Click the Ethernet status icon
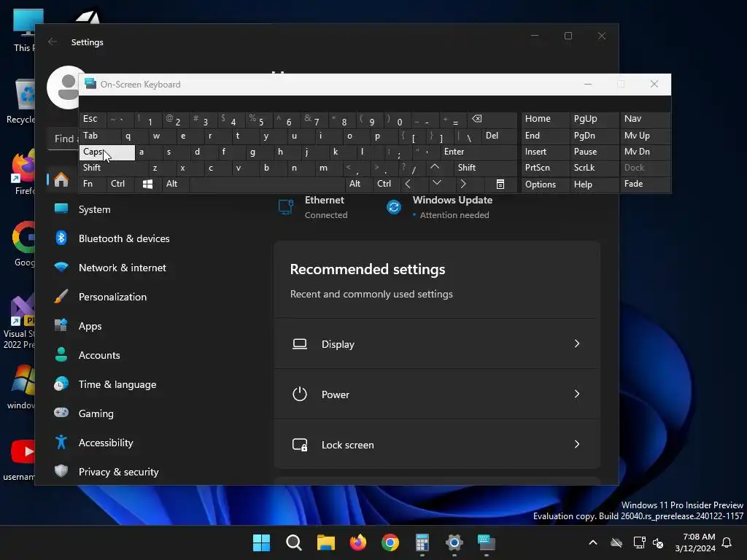 (x=286, y=207)
